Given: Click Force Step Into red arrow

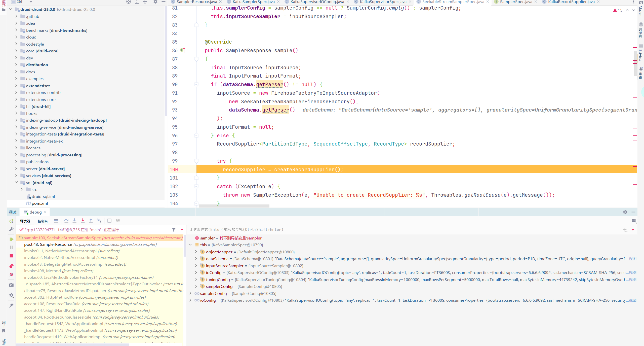Looking at the screenshot, I should tap(83, 221).
